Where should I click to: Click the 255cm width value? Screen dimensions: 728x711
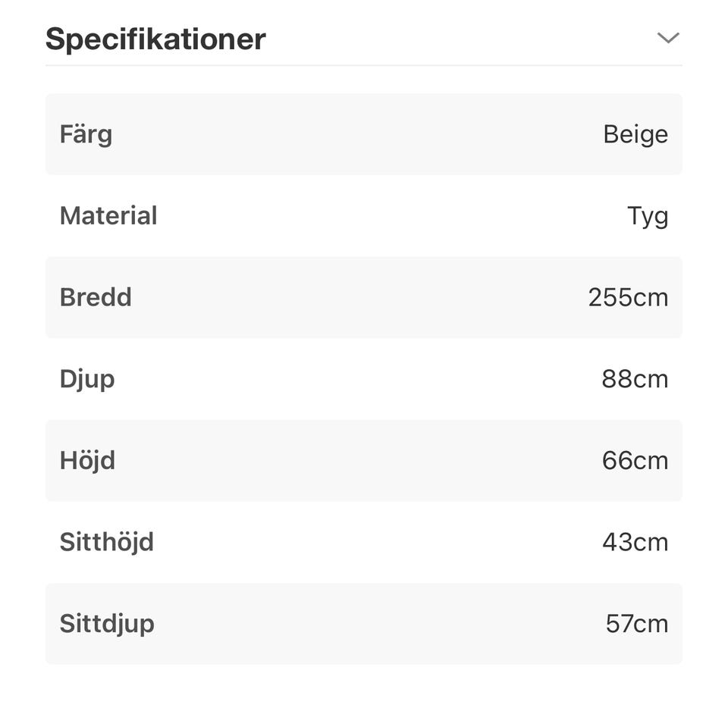(x=628, y=297)
